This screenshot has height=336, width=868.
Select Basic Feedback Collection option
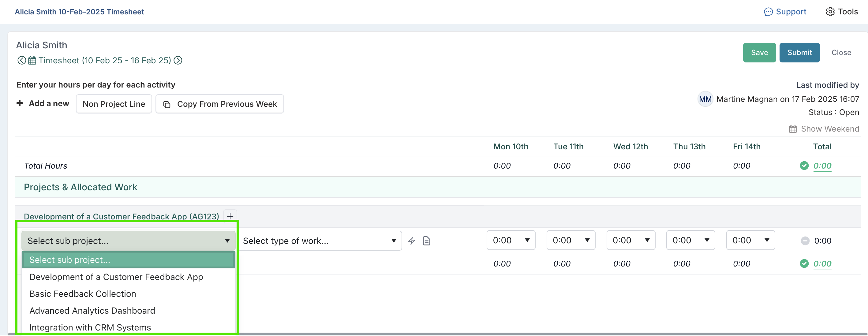[x=128, y=294]
